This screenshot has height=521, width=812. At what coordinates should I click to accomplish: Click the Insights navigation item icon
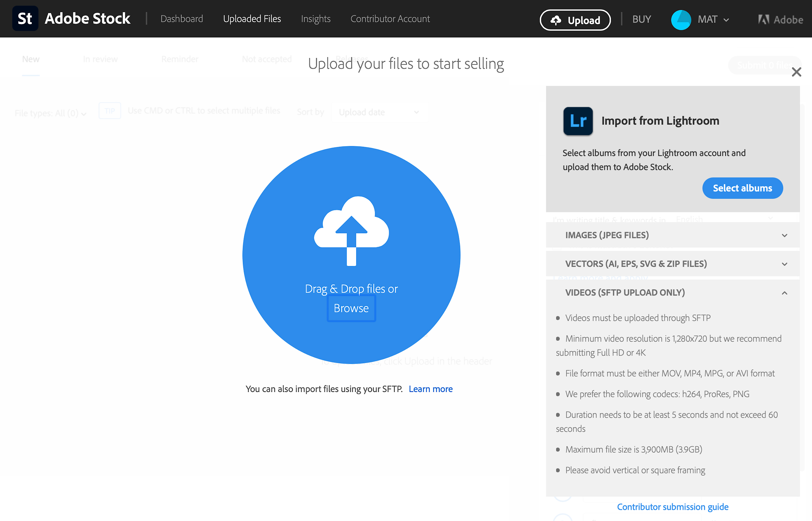tap(315, 18)
